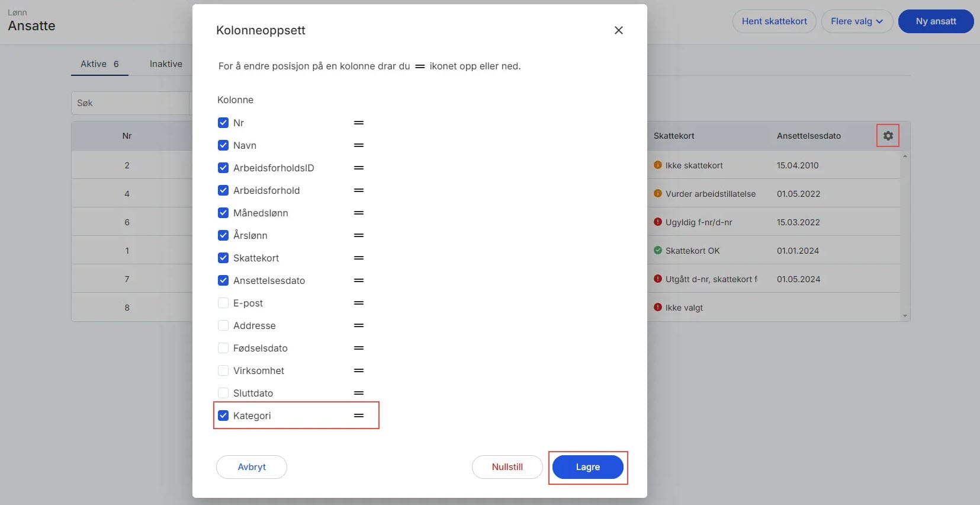Tick the Sluttdato column checkbox
This screenshot has height=505, width=980.
coord(223,393)
